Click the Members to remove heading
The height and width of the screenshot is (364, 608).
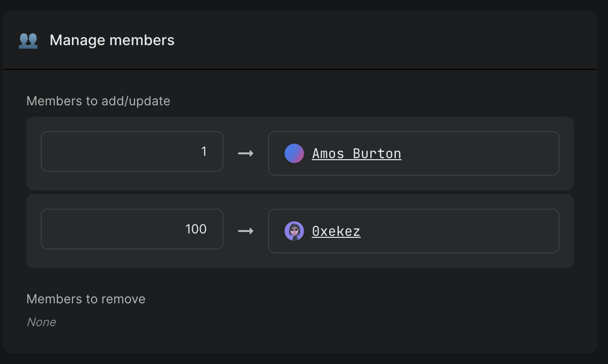click(85, 299)
